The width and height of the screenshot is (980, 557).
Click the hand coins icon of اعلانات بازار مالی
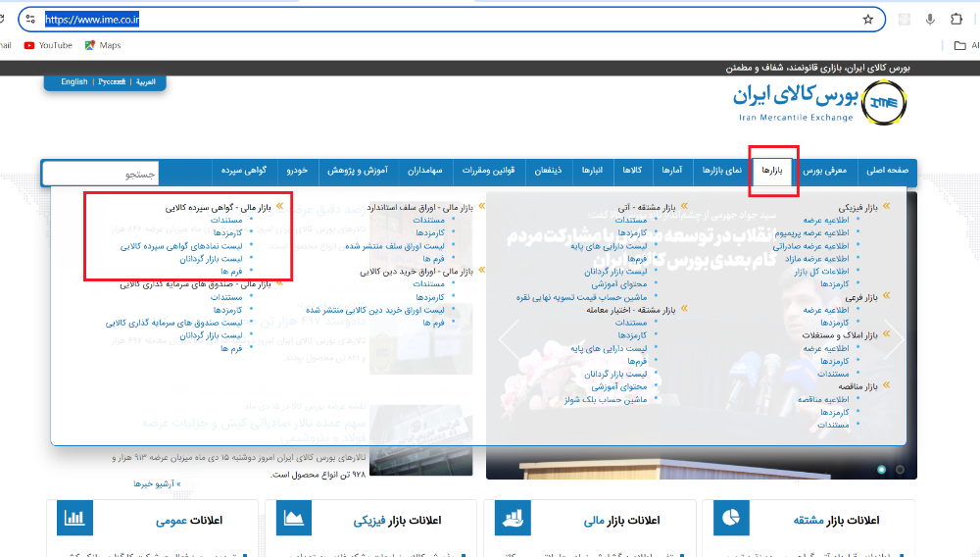(x=513, y=518)
